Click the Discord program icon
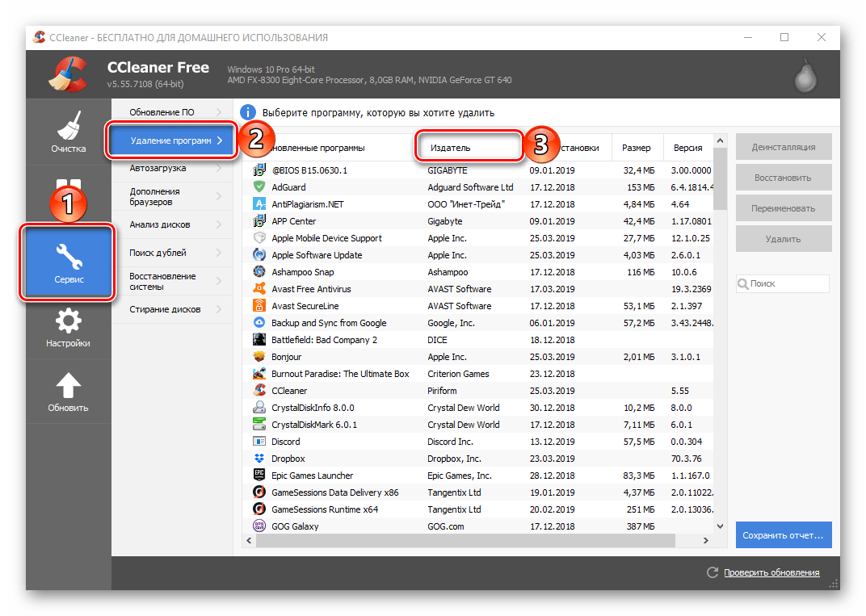866x616 pixels. [259, 442]
